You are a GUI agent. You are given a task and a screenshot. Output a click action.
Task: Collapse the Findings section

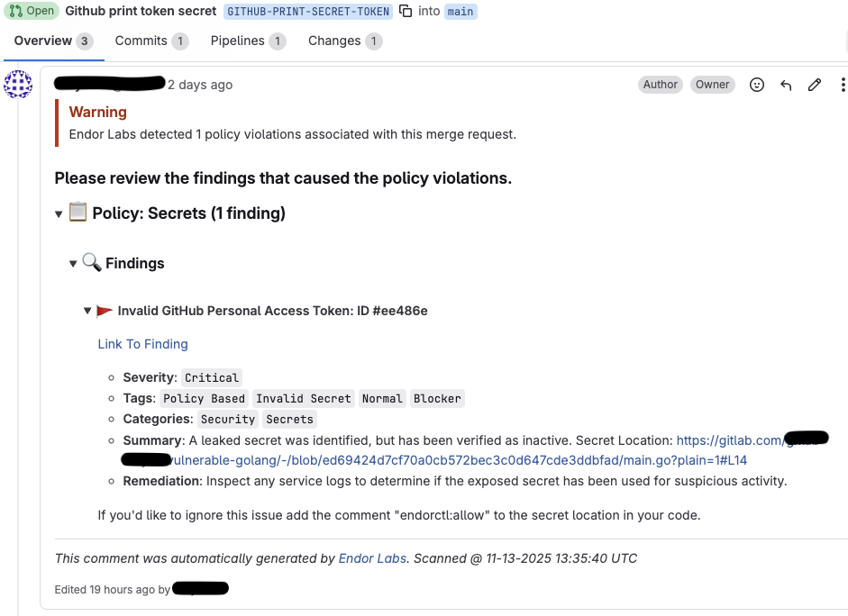point(73,263)
